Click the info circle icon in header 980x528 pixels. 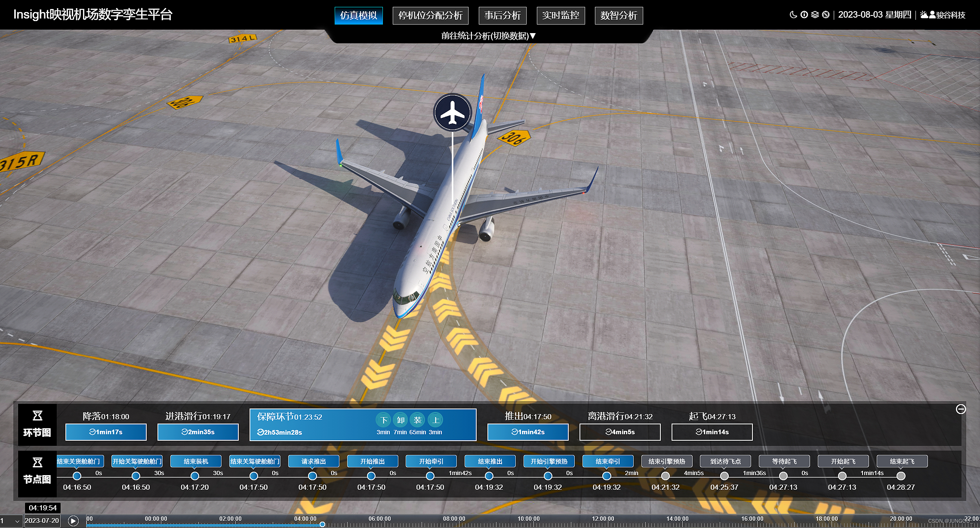[x=804, y=15]
